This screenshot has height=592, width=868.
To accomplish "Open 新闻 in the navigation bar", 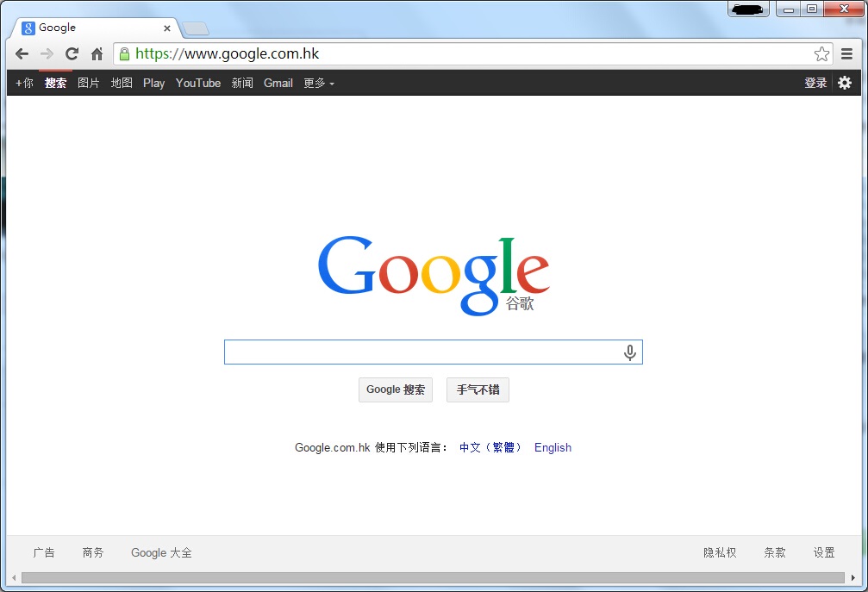I will (242, 83).
